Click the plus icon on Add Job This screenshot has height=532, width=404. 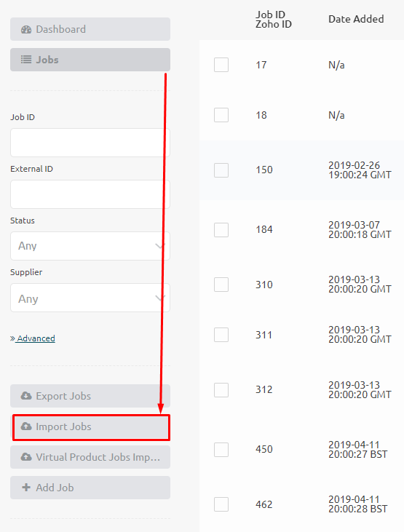coord(26,488)
